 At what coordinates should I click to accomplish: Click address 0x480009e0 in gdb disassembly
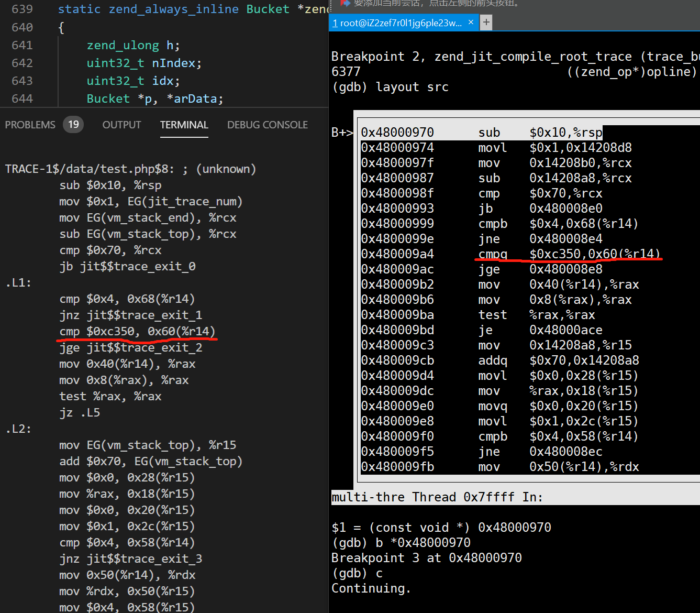coord(397,406)
